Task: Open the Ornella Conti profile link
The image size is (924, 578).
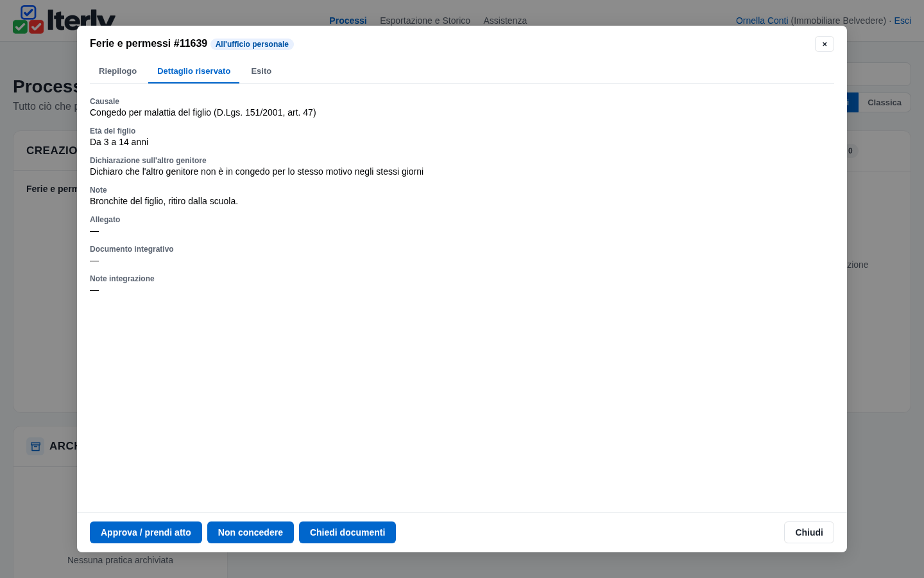Action: point(762,21)
